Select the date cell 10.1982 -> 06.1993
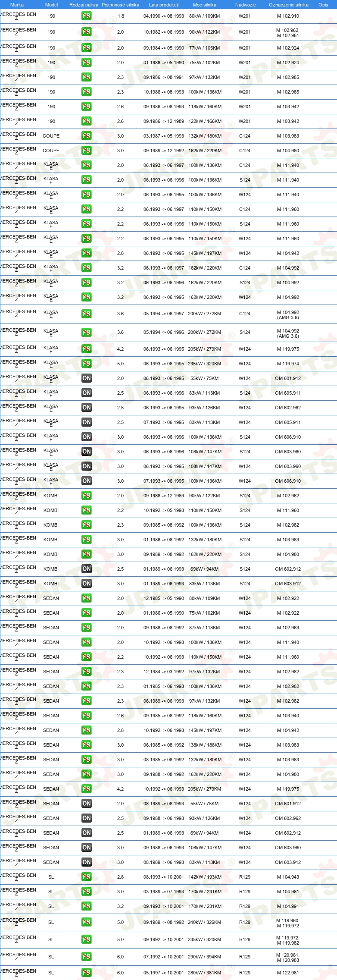Screen dimensions: 337x980 pos(164,32)
